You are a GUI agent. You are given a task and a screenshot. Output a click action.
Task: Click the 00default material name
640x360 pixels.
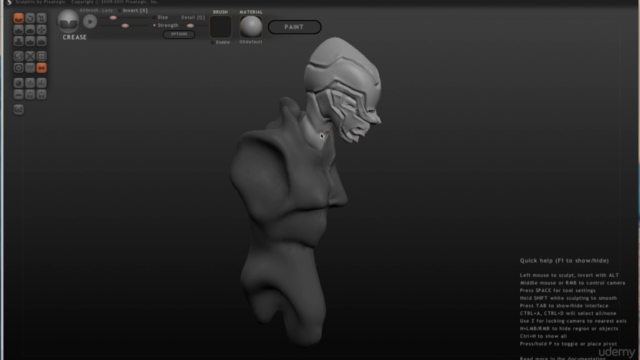point(251,42)
